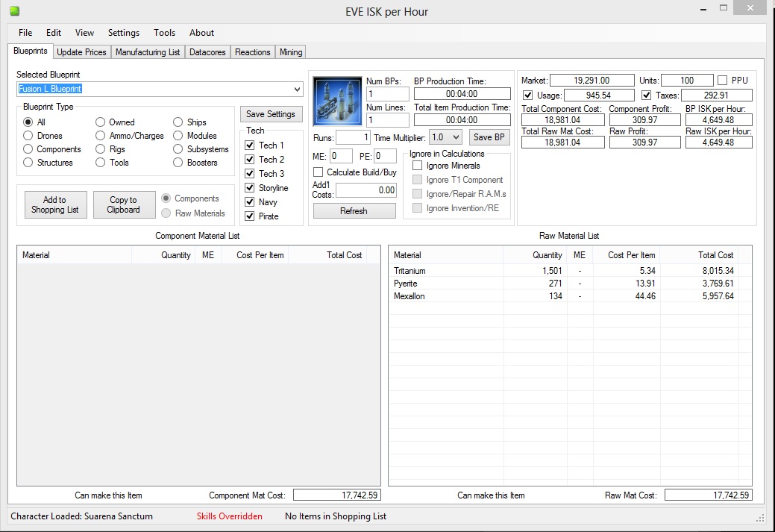Click Copy to Clipboard button

(x=124, y=204)
